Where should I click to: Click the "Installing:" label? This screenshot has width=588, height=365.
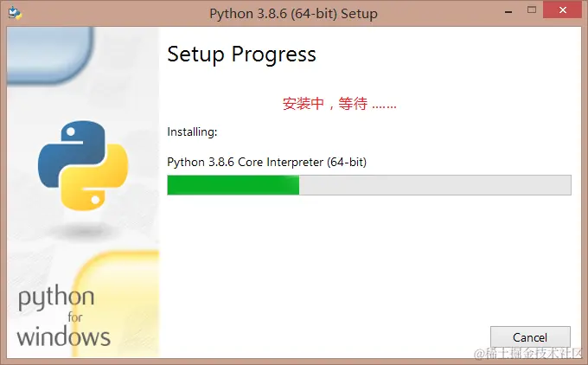click(192, 132)
